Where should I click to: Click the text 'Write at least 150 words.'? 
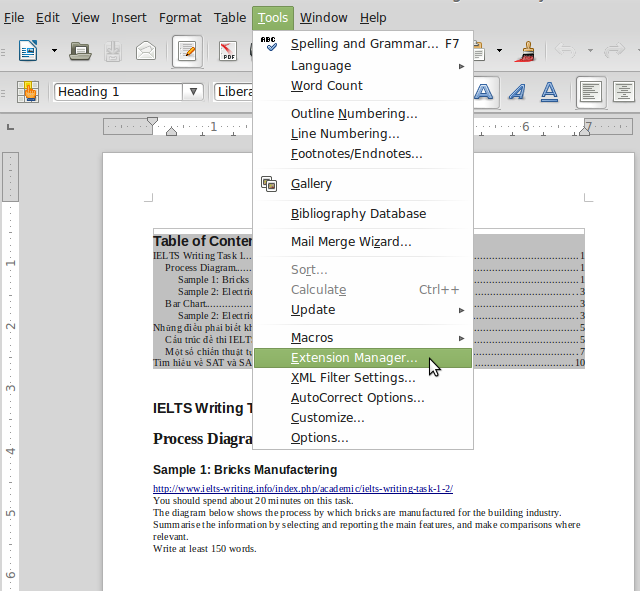click(x=204, y=549)
